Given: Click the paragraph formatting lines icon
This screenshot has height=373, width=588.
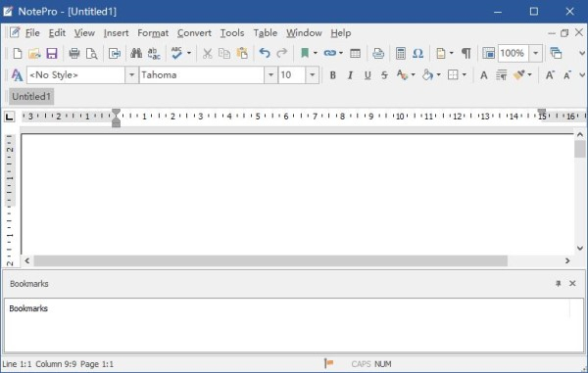Looking at the screenshot, I should [501, 75].
